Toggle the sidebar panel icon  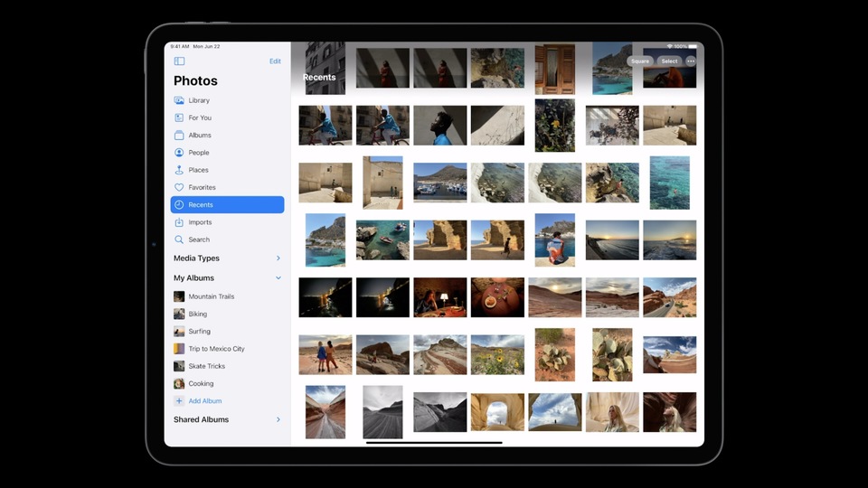pos(179,61)
